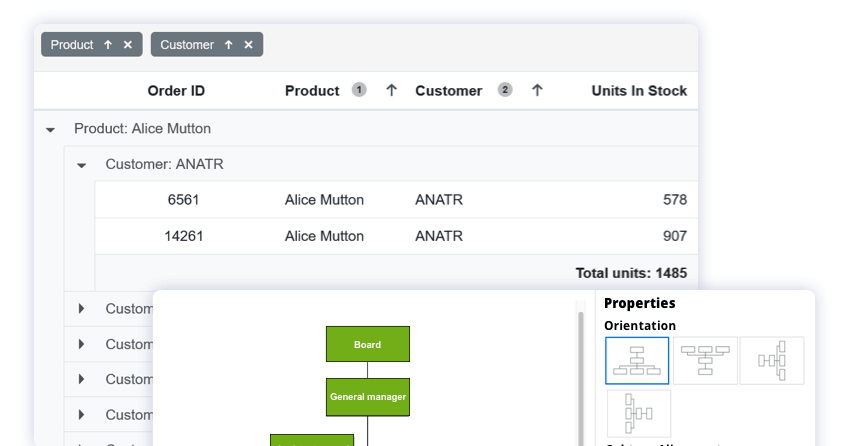
Task: Toggle sort arrow in Customer column header
Action: click(x=537, y=90)
